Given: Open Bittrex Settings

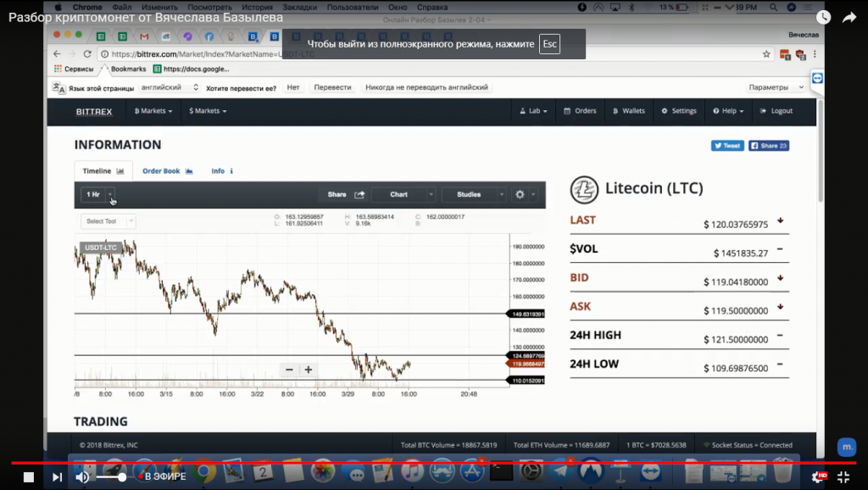Looking at the screenshot, I should (x=679, y=111).
